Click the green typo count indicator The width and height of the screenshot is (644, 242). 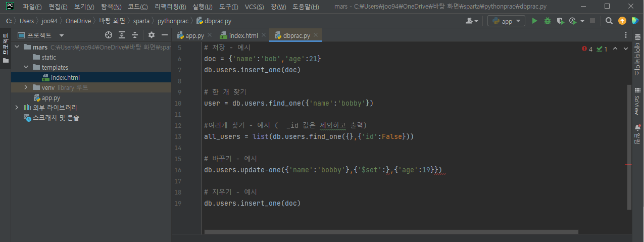point(602,49)
